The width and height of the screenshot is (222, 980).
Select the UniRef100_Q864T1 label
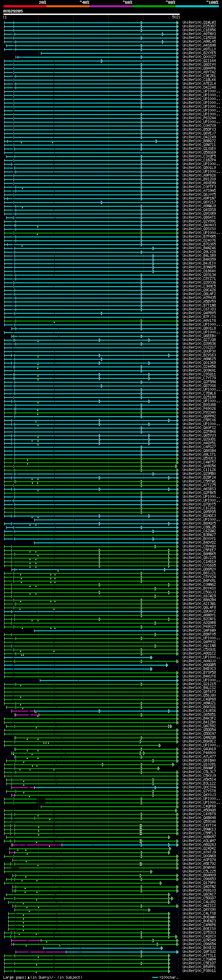pos(199,218)
